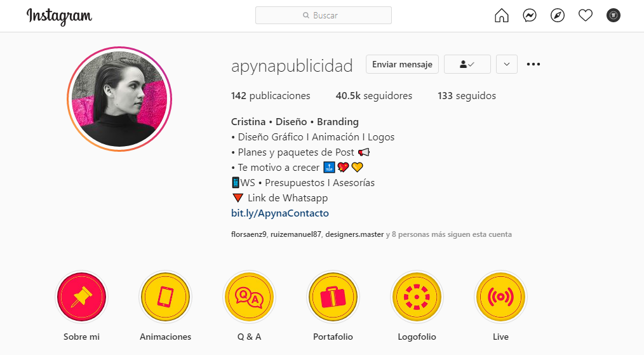Open the Animaciones story highlight

(165, 297)
